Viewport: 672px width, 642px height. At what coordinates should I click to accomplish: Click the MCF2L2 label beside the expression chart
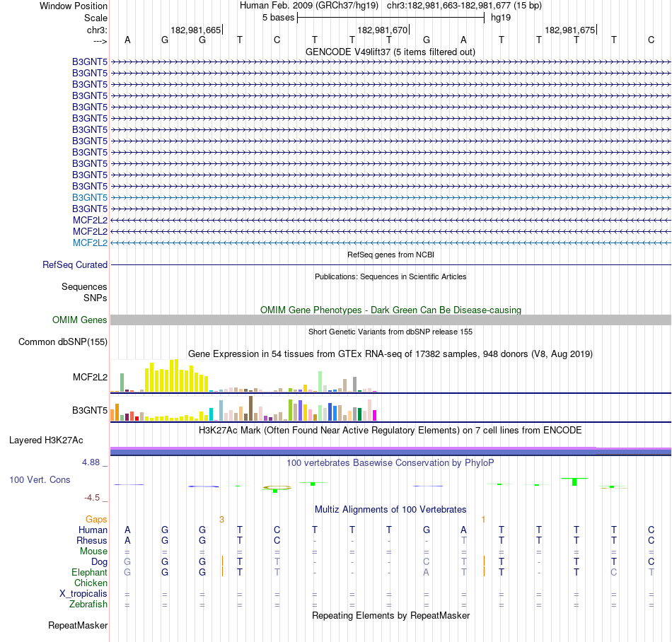[x=90, y=378]
